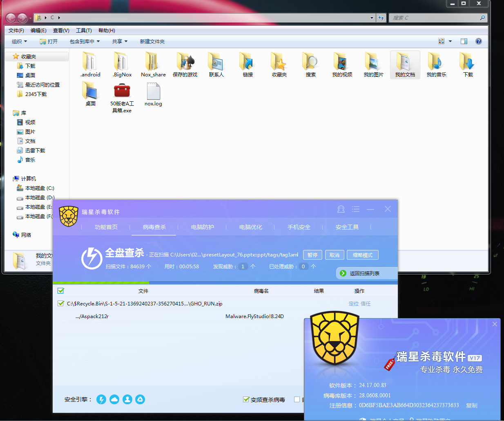
Task: Select the Nox_share folder
Action: pos(153,65)
